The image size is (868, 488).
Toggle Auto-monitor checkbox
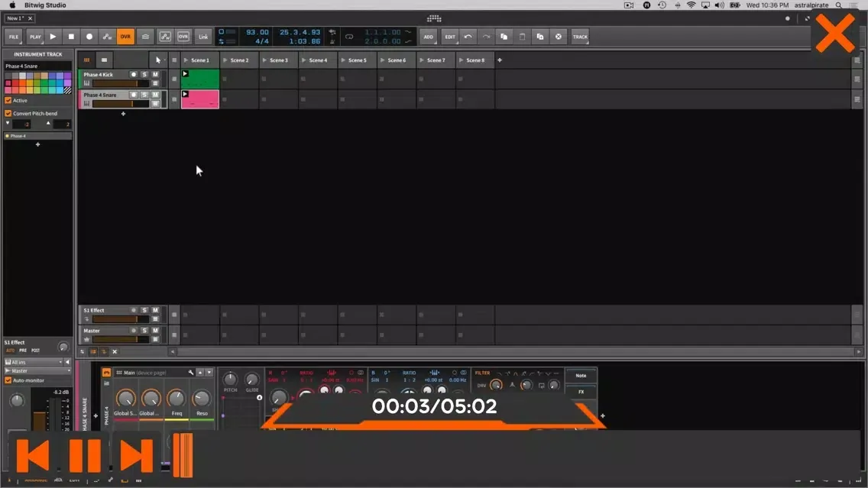click(8, 380)
